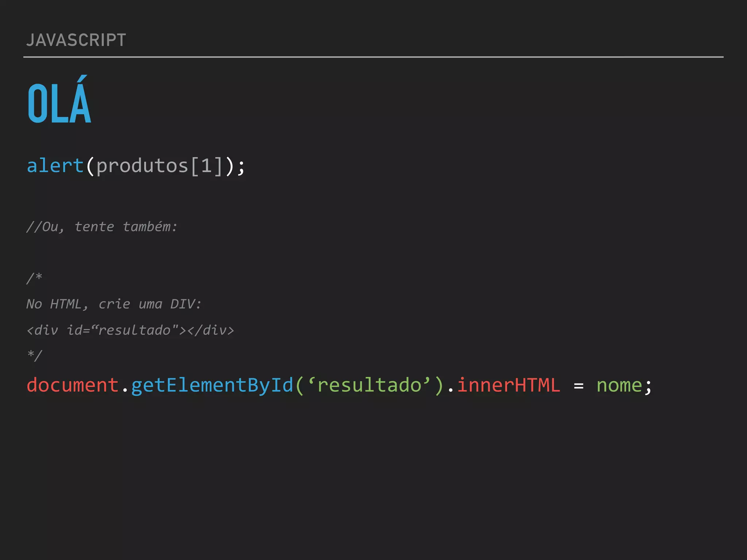Click the comment opener /*
The height and width of the screenshot is (560, 747).
pyautogui.click(x=34, y=278)
